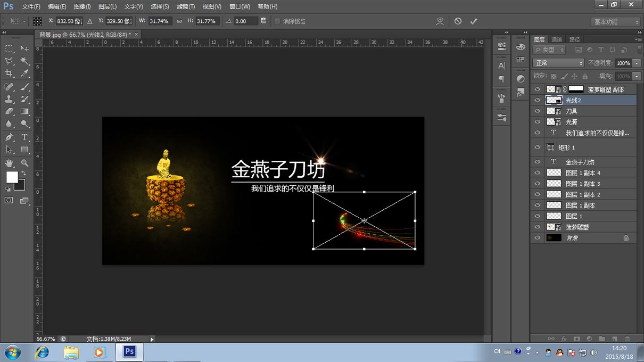Viewport: 644px width, 362px height.
Task: Select the Rectangle shape tool
Action: 24,150
